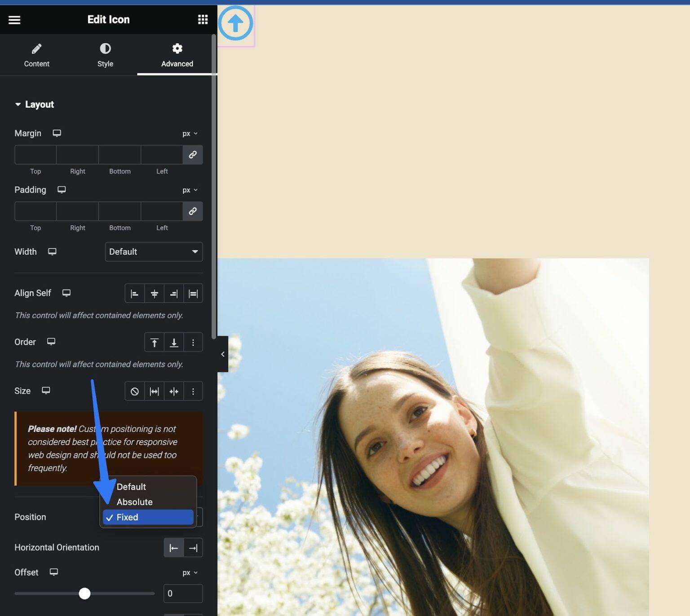Open the Margin px unit dropdown

tap(189, 133)
